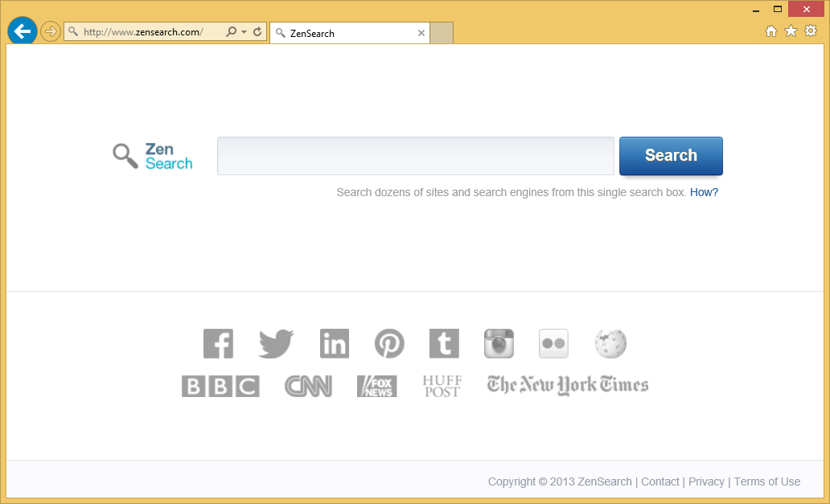Click the Tumblr icon
This screenshot has width=830, height=504.
(444, 344)
